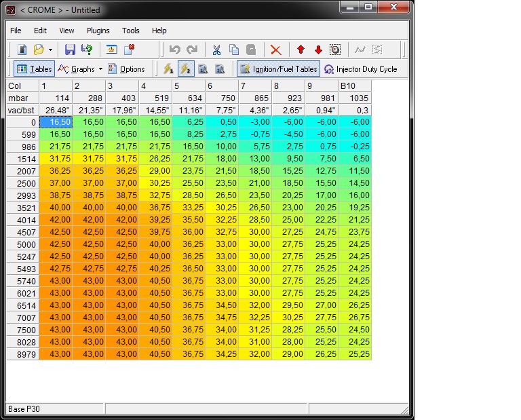
Task: Click the red X delete icon
Action: coord(276,50)
